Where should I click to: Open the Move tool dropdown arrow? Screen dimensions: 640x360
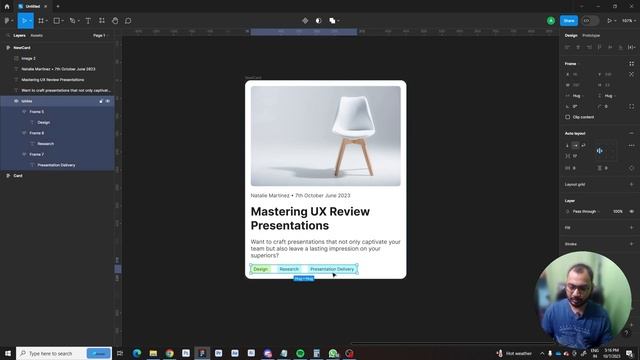(x=30, y=21)
